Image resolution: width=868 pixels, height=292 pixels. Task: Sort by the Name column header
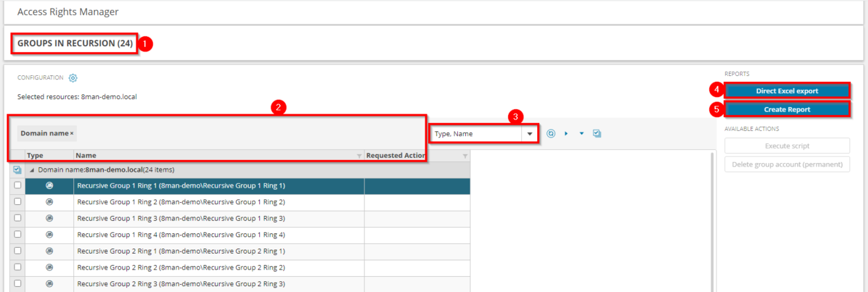86,156
